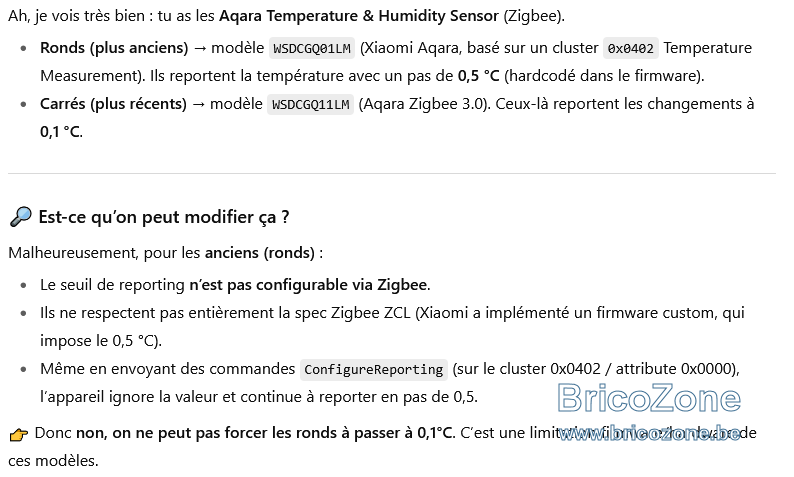Click the BricoZone watermark logo

point(649,398)
